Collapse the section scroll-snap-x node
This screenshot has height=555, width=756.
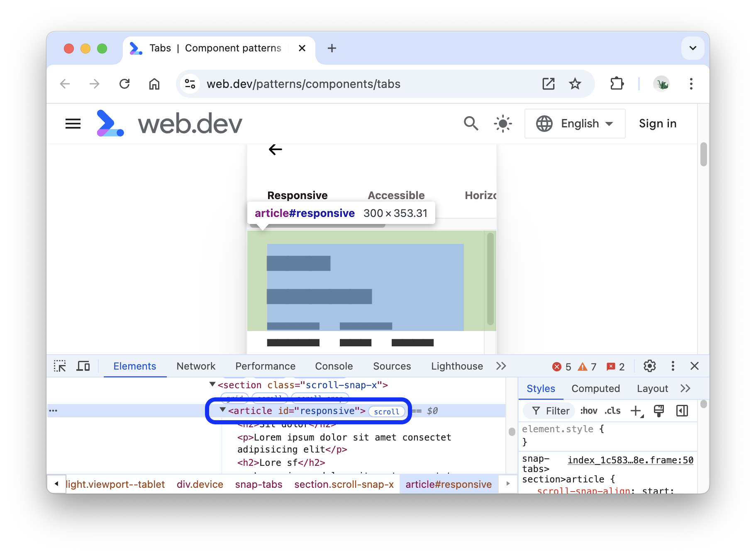(212, 385)
